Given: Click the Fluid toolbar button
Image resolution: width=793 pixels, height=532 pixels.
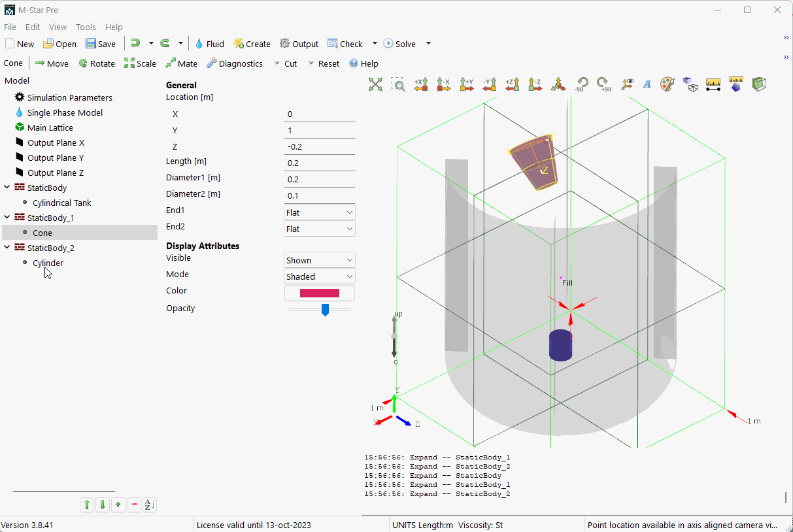Looking at the screenshot, I should [209, 44].
